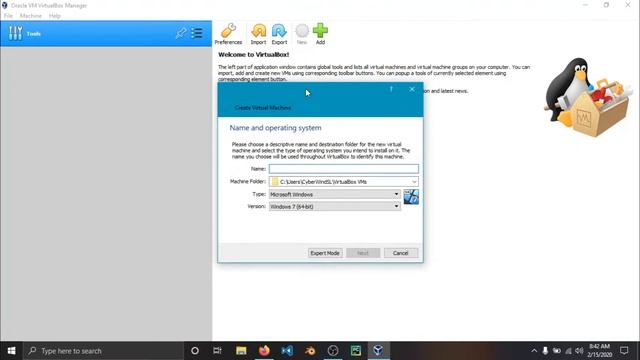Open the Type dropdown showing Microsoft Windows

pos(334,194)
